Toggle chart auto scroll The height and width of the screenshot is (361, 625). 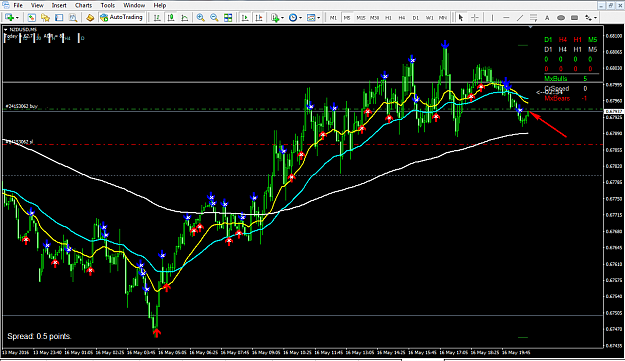(245, 18)
